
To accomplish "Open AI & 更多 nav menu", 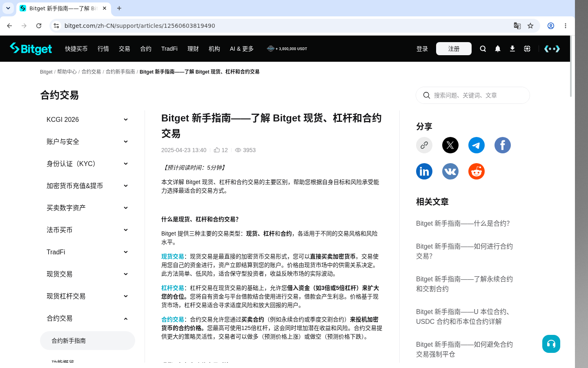I will click(x=242, y=49).
